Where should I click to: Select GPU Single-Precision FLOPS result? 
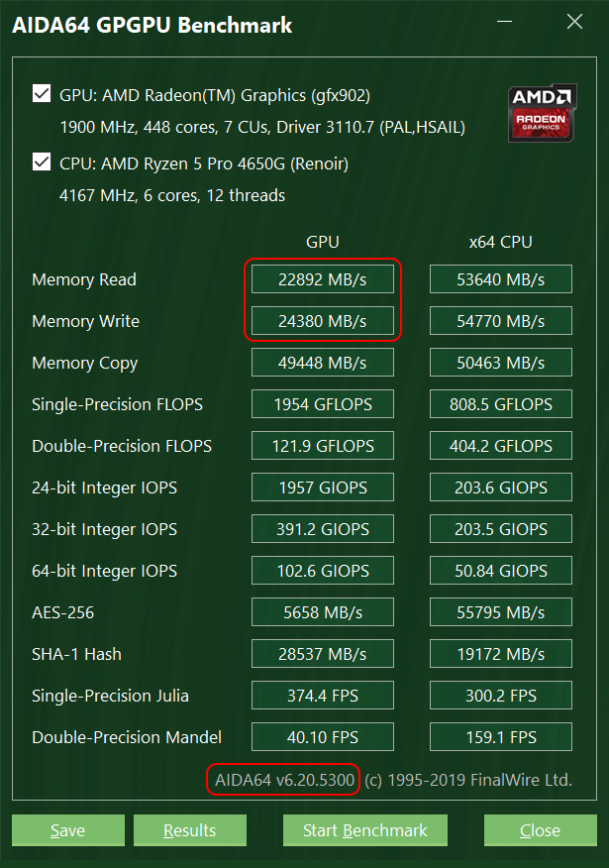point(323,404)
